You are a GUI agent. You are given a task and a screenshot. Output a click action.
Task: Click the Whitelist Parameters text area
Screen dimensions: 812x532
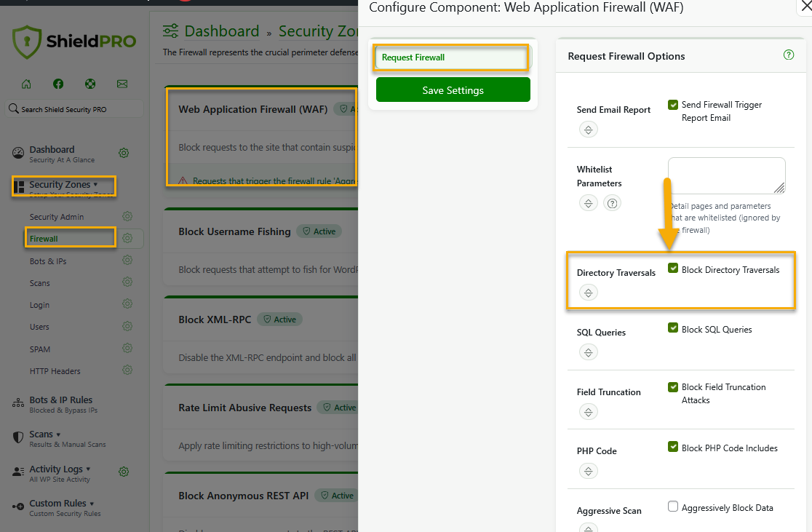point(727,175)
